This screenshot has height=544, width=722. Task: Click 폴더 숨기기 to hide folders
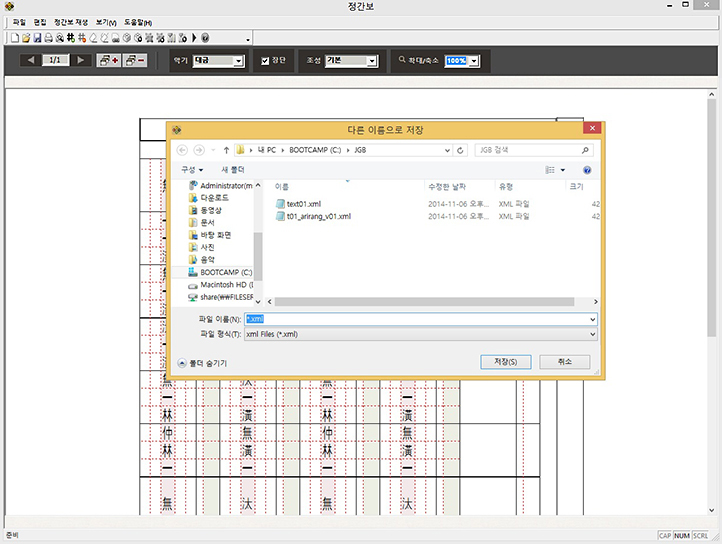click(x=202, y=363)
